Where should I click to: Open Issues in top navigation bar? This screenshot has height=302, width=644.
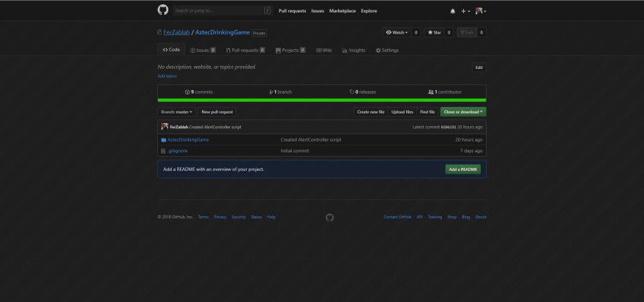(x=318, y=11)
